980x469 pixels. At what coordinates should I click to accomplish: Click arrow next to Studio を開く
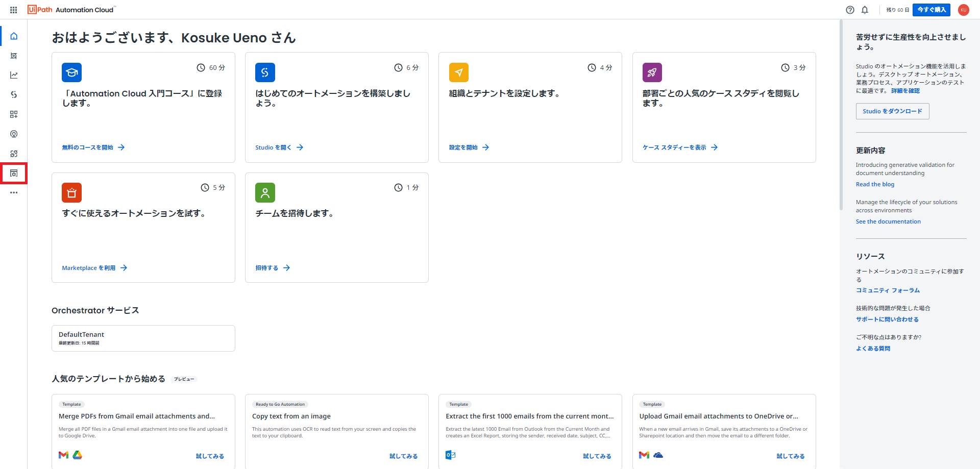(x=300, y=147)
